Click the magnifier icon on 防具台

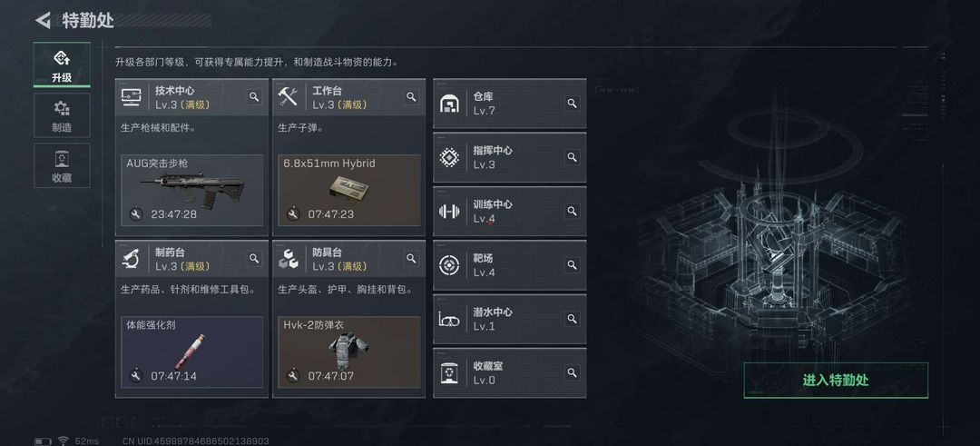point(411,258)
